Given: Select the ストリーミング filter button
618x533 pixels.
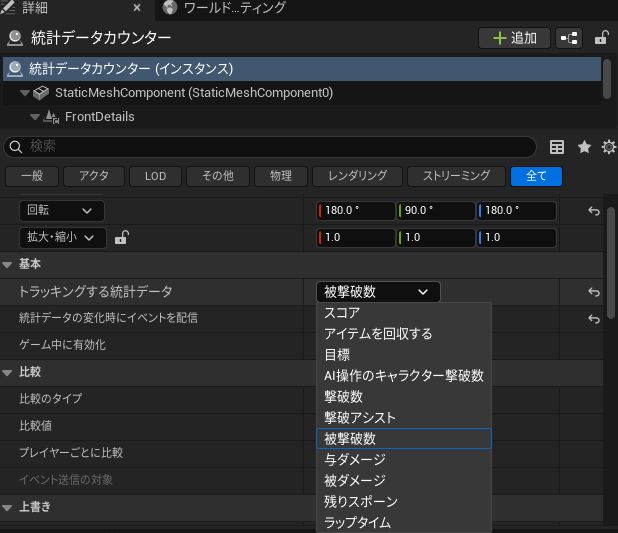Looking at the screenshot, I should click(x=456, y=176).
